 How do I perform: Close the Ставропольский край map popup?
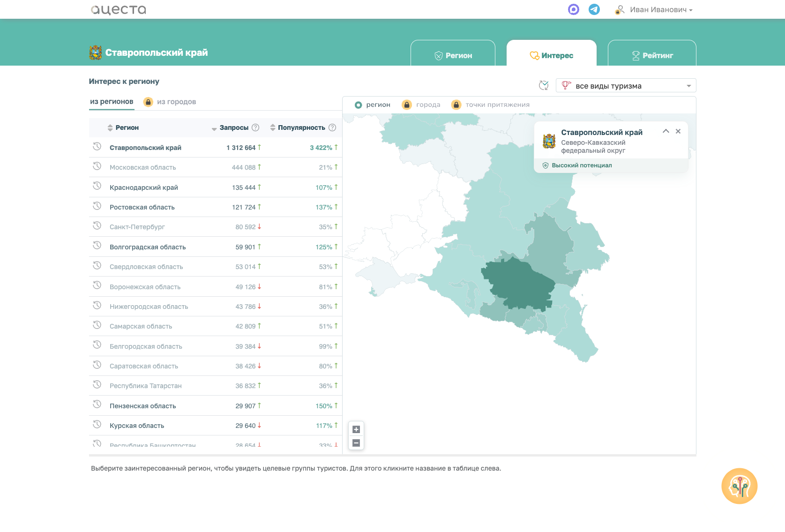click(678, 131)
